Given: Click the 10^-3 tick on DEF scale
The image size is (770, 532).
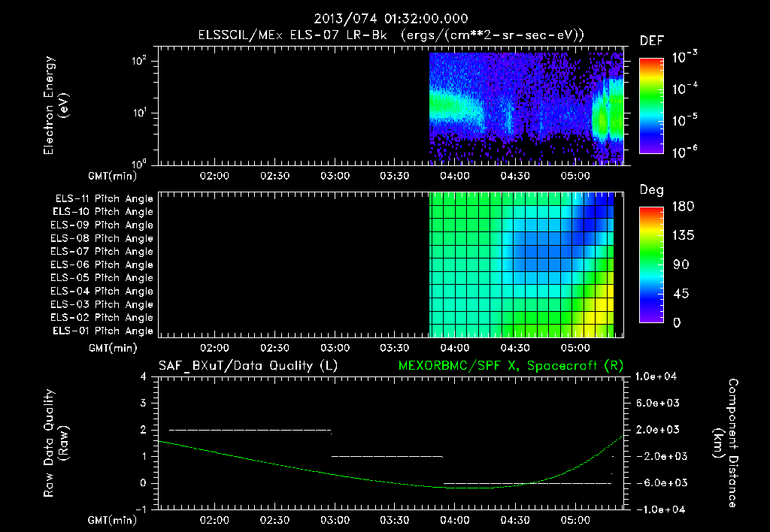Looking at the screenshot, I should (x=684, y=57).
